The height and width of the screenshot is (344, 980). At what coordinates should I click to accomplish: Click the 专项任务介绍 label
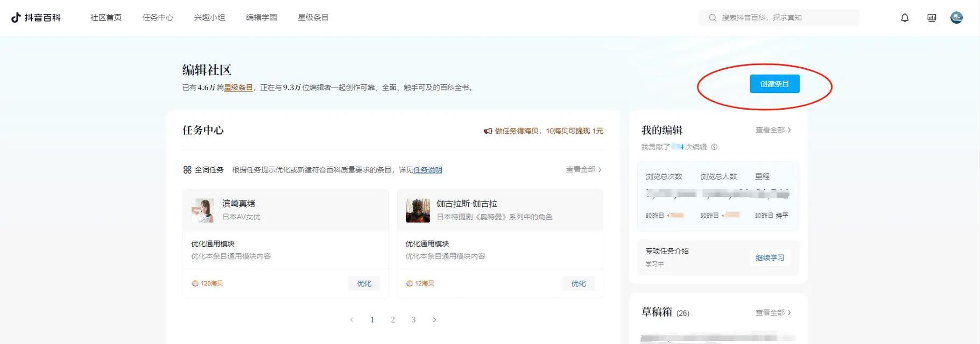[667, 251]
